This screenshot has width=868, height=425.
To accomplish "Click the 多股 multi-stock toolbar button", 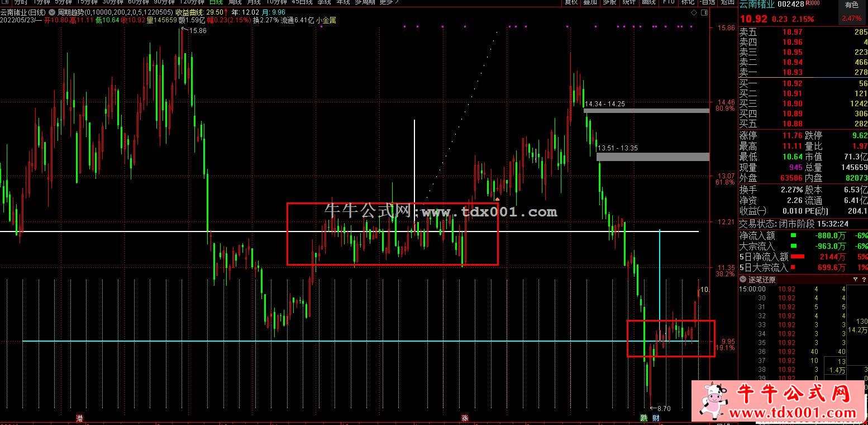I will tap(610, 2).
